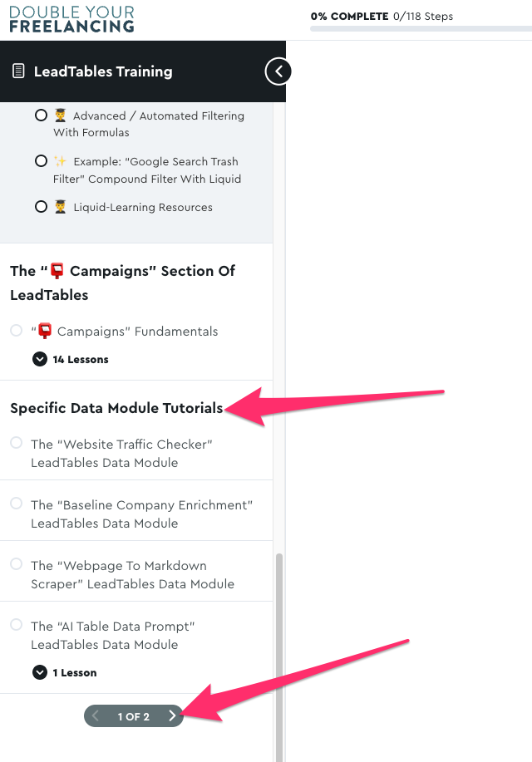Image resolution: width=532 pixels, height=762 pixels.
Task: Click the LeadTables Training document icon
Action: (x=18, y=71)
